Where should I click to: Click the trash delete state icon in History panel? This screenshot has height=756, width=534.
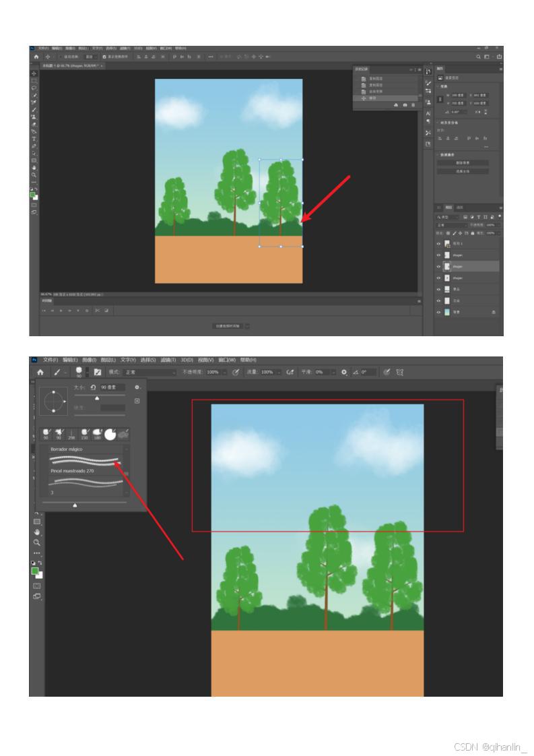coord(413,105)
